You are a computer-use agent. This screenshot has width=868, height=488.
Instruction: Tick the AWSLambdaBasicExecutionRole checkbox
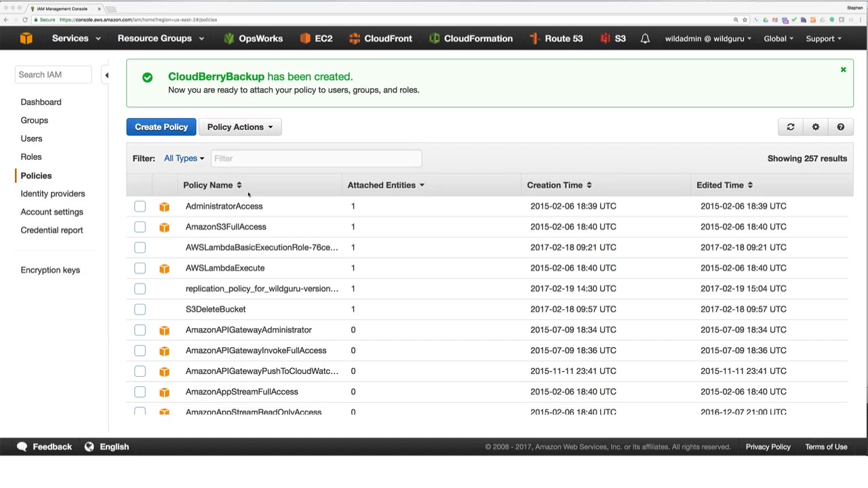click(x=140, y=247)
